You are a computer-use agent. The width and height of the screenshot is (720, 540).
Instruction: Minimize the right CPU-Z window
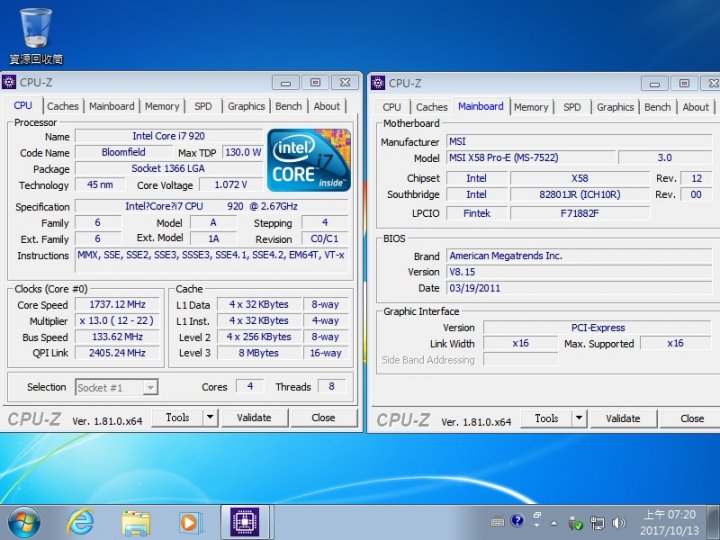pyautogui.click(x=655, y=84)
